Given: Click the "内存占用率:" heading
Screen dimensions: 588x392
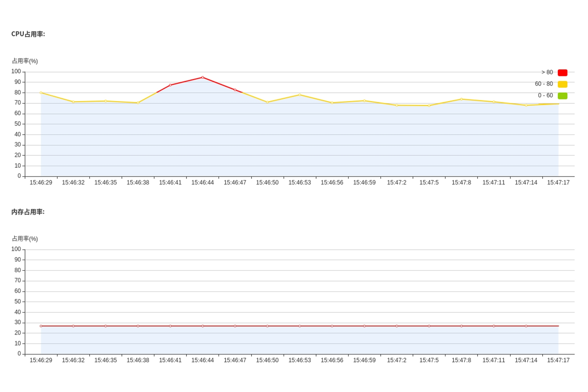Looking at the screenshot, I should tap(28, 212).
